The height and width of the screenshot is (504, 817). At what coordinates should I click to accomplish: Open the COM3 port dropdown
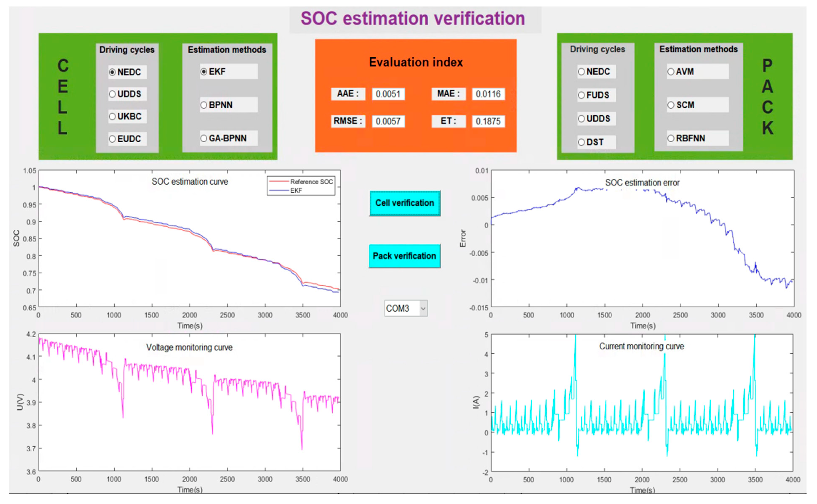click(423, 308)
